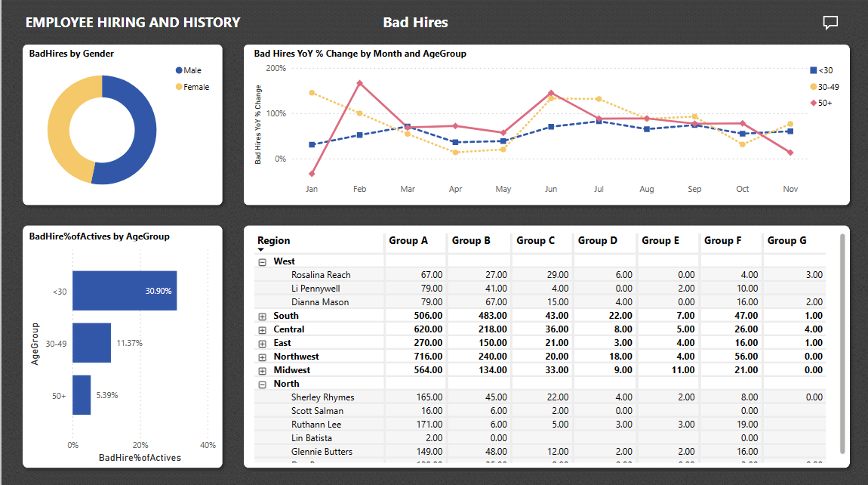This screenshot has height=485, width=868.
Task: Expand the Northwest region row
Action: tap(263, 357)
